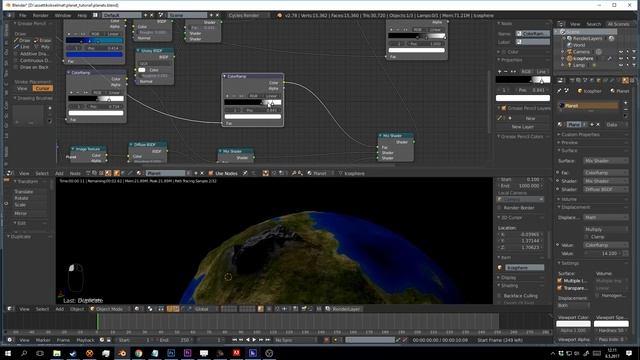Open node editor Node menu
Image resolution: width=640 pixels, height=360 pixels.
pos(75,173)
